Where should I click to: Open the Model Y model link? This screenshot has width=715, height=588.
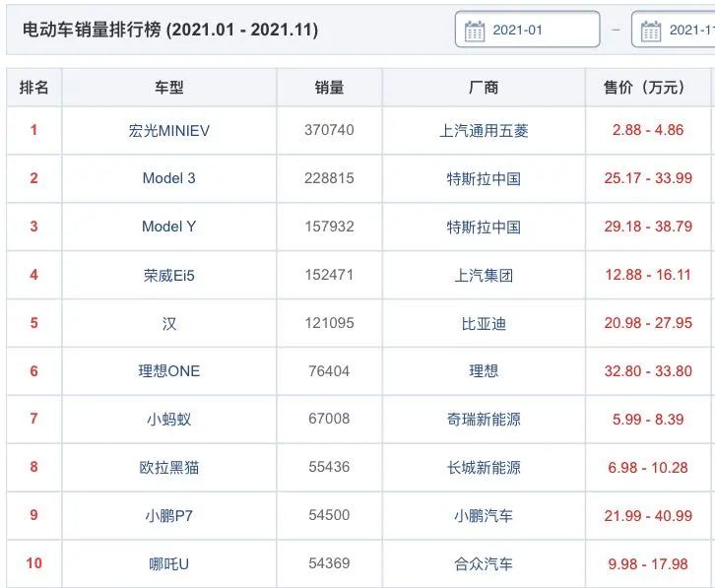tap(168, 227)
